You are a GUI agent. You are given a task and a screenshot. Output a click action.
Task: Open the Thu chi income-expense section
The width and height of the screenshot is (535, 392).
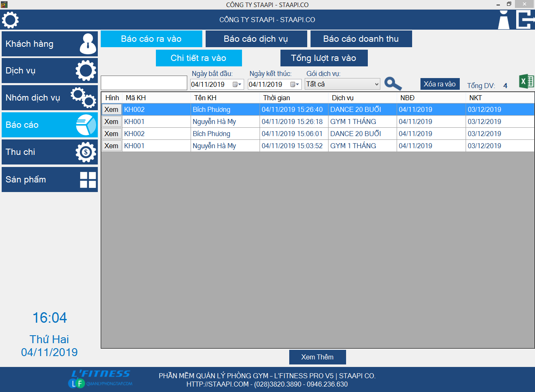(x=50, y=152)
